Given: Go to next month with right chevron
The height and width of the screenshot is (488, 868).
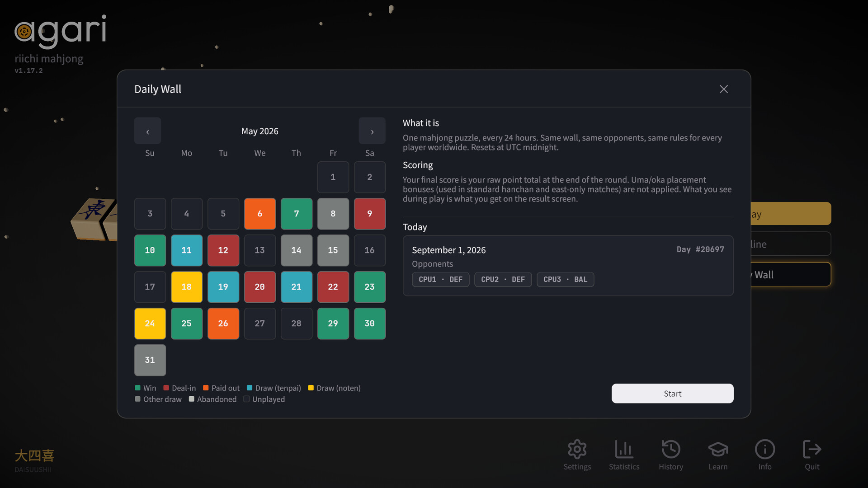Looking at the screenshot, I should click(372, 131).
